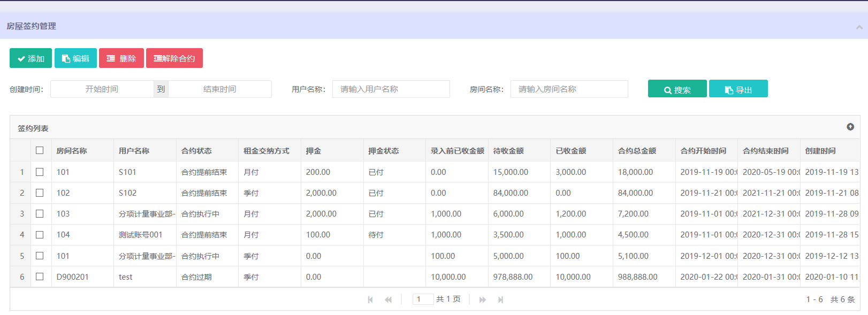This screenshot has height=315, width=868.
Task: Click the 编辑 (Edit) button
Action: [75, 58]
